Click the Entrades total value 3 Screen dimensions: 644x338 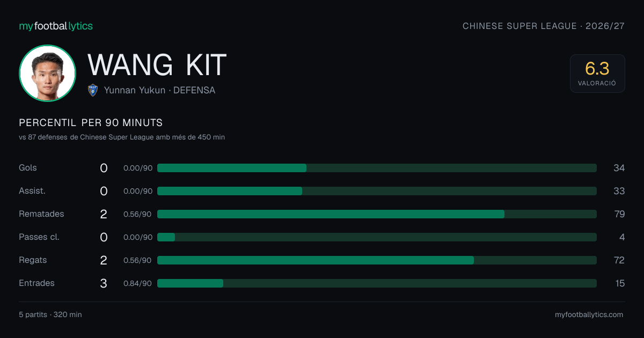[104, 283]
